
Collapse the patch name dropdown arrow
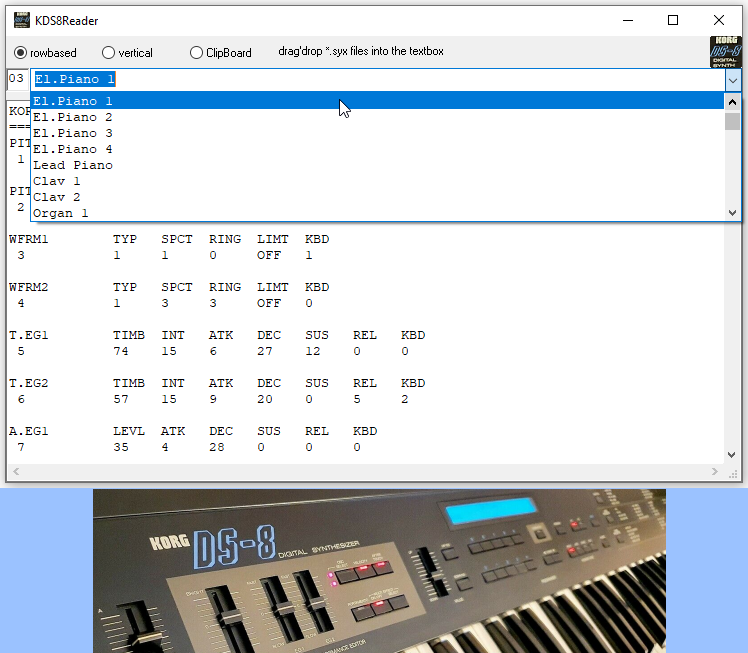(733, 81)
